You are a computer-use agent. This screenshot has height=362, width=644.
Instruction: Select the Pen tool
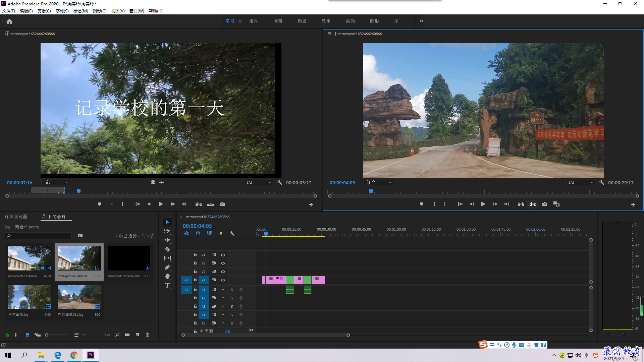coord(167,267)
